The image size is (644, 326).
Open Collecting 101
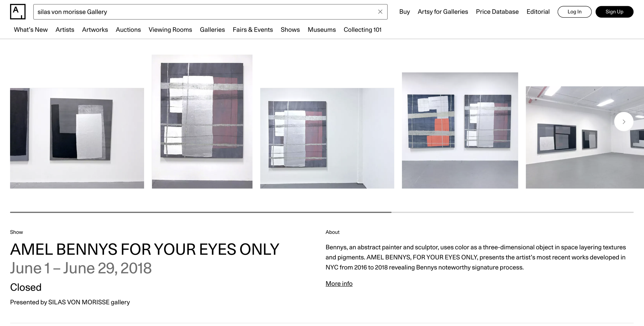click(362, 30)
